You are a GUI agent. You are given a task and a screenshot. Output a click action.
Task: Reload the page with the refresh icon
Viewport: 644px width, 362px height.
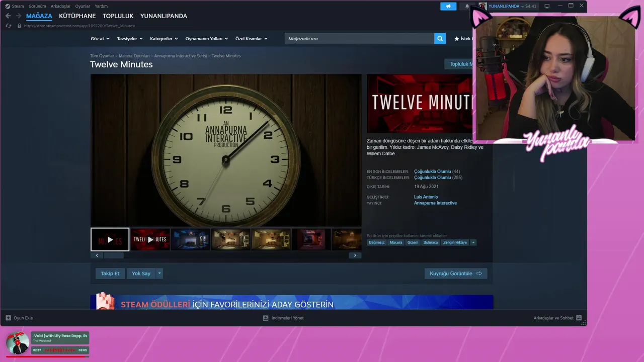8,26
